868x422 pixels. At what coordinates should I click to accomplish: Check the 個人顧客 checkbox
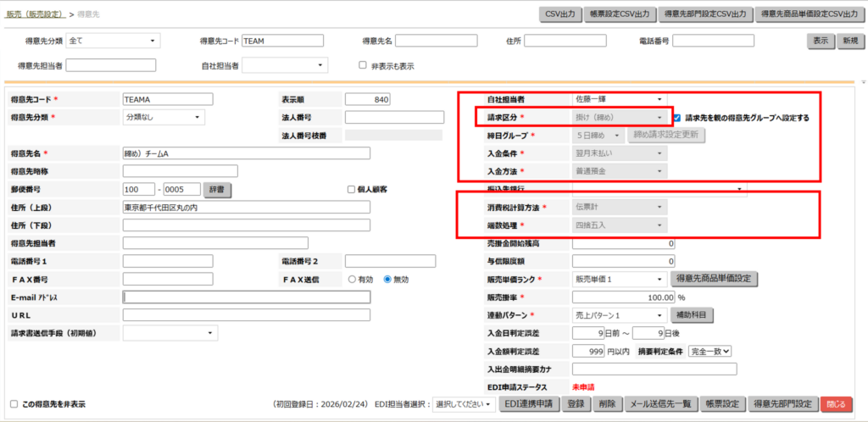pyautogui.click(x=351, y=189)
